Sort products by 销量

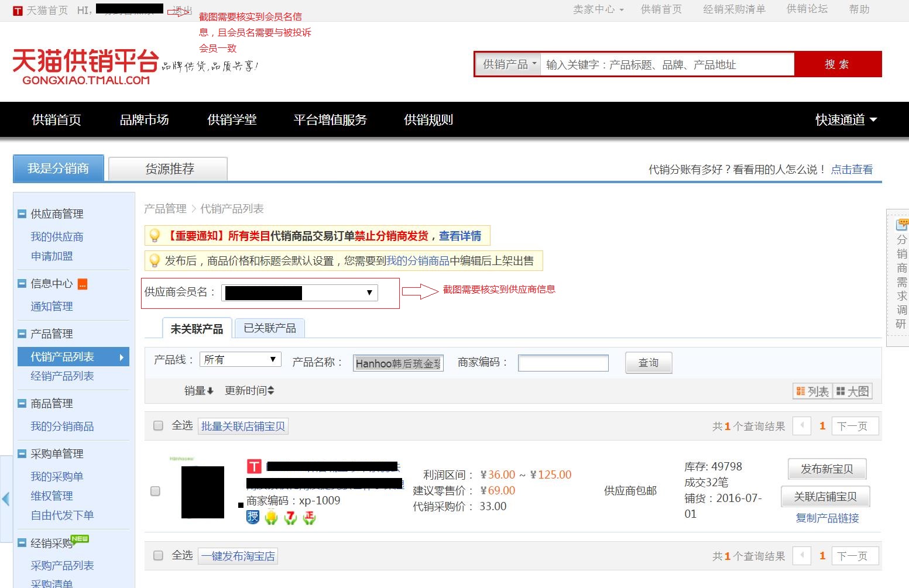199,391
